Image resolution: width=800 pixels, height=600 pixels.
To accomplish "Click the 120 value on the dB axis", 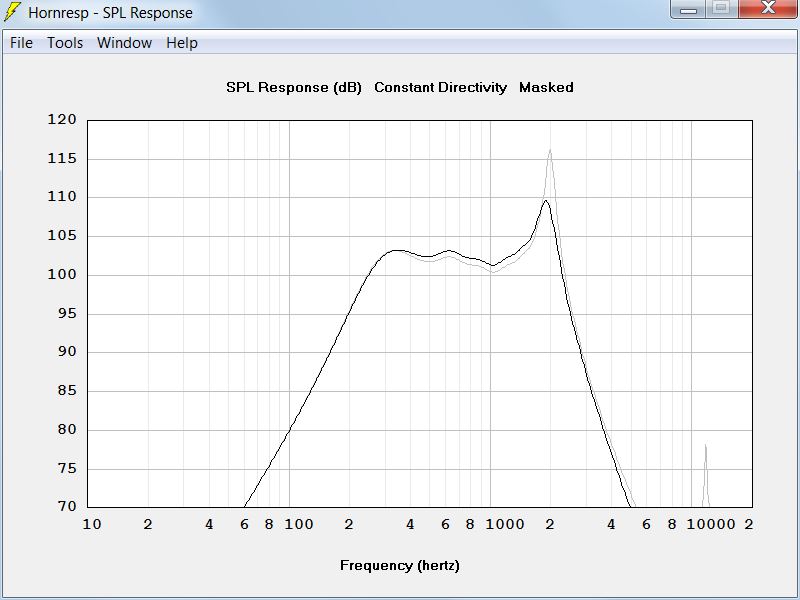I will tap(62, 119).
